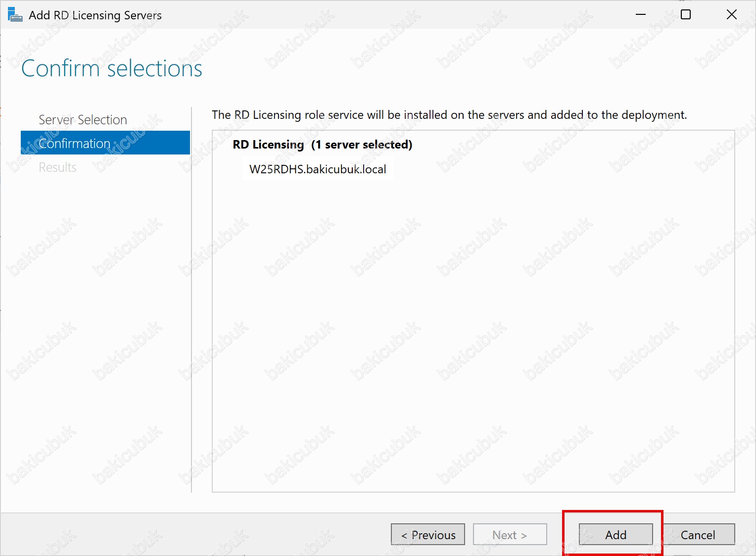Click the RD Licensing role service description text

(x=449, y=115)
